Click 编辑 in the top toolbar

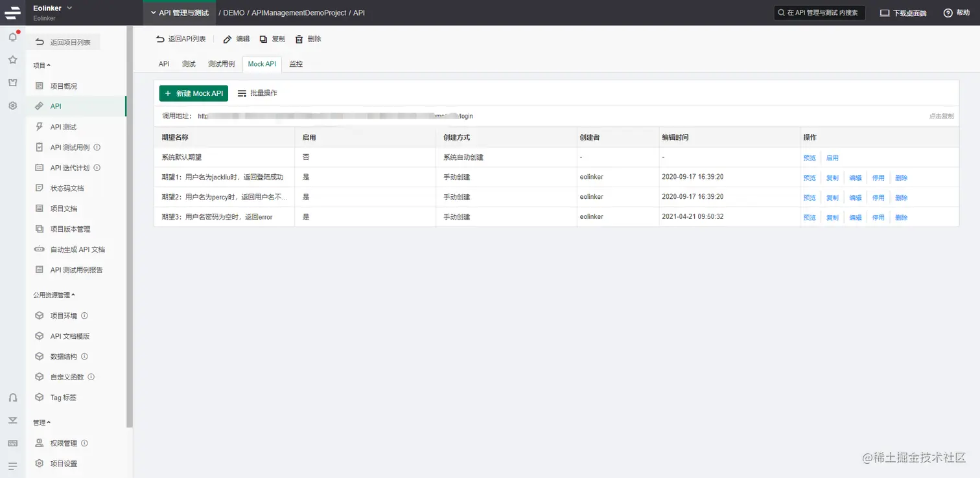click(236, 40)
